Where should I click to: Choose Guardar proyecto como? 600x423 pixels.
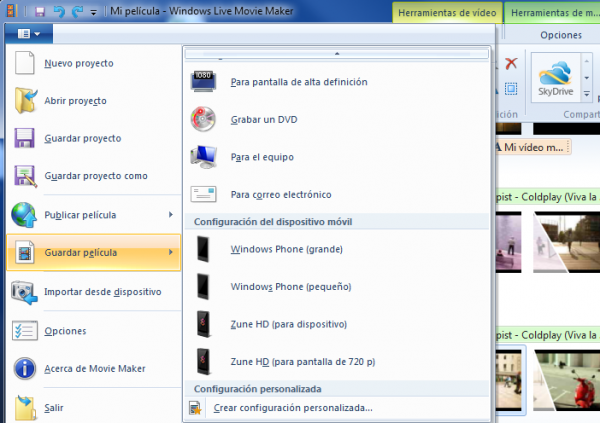(94, 176)
